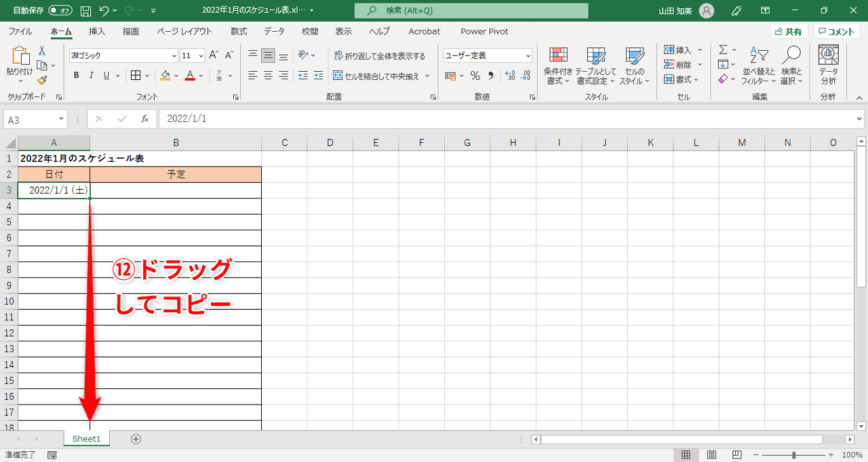Center text horizontally

268,75
